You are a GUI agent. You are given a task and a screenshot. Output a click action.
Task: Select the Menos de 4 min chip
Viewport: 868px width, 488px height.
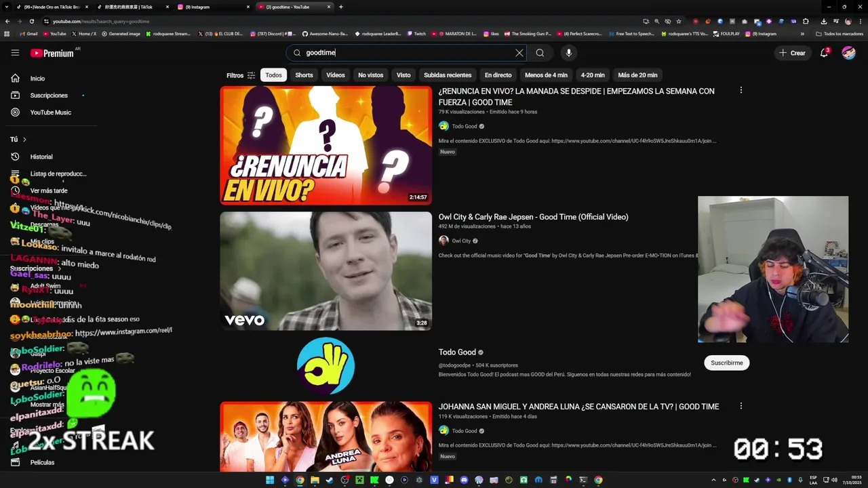pos(546,75)
